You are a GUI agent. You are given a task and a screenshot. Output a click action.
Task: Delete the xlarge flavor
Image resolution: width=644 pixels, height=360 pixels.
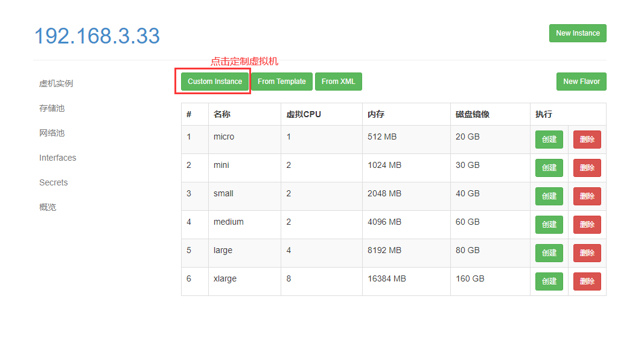[x=587, y=281]
